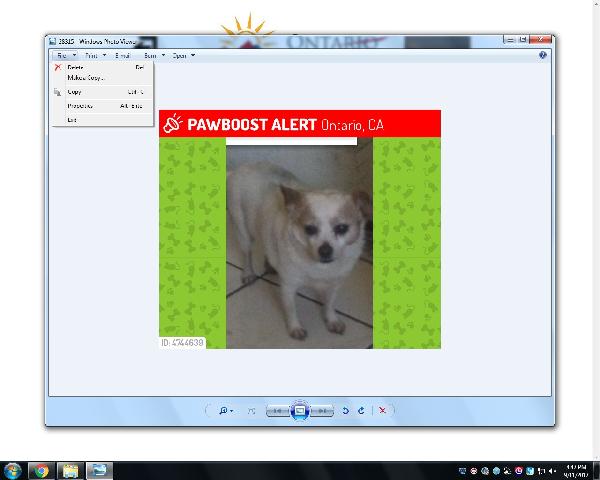The height and width of the screenshot is (480, 600).
Task: Open Windows Explorer from the taskbar
Action: coord(70,471)
